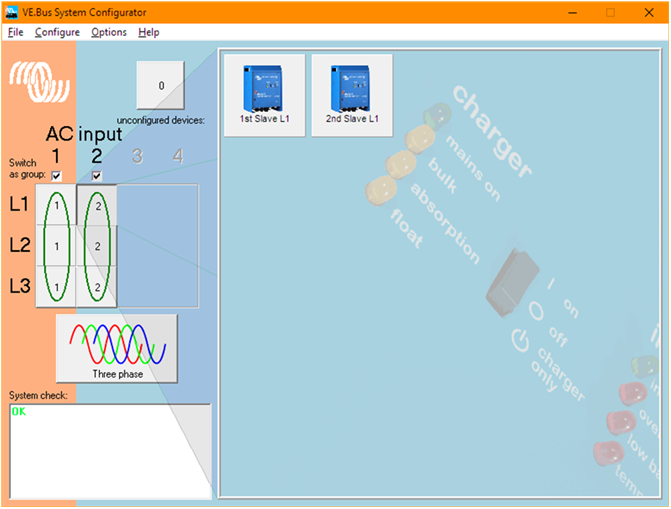This screenshot has height=509, width=671.
Task: Minimize the VE.Bus System Configurator window
Action: pyautogui.click(x=573, y=12)
